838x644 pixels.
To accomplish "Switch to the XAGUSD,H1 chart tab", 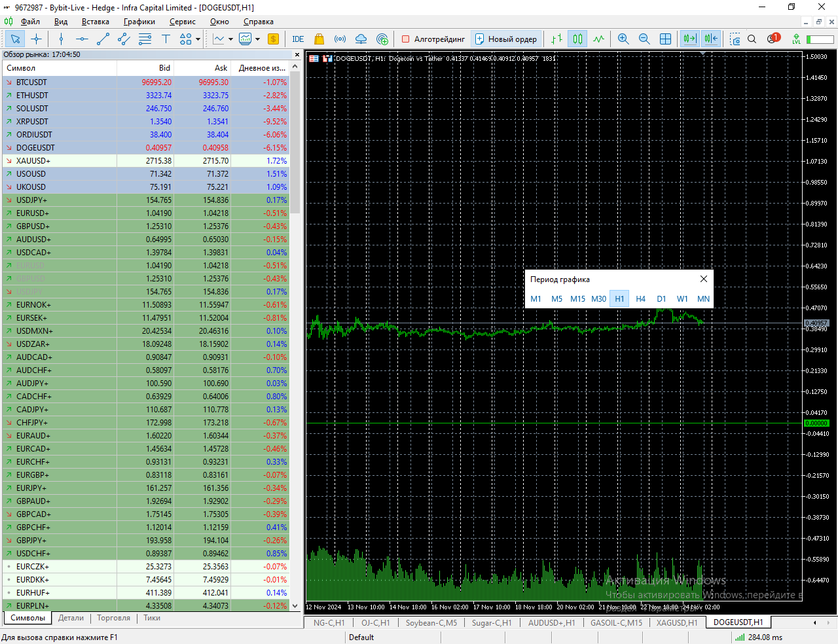I will tap(676, 622).
